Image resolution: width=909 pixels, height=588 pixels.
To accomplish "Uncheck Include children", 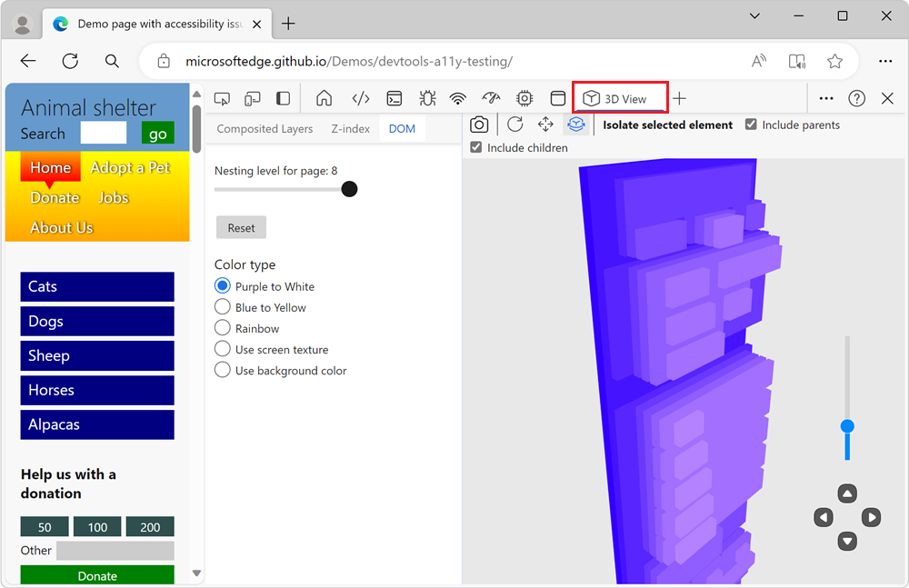I will (475, 147).
